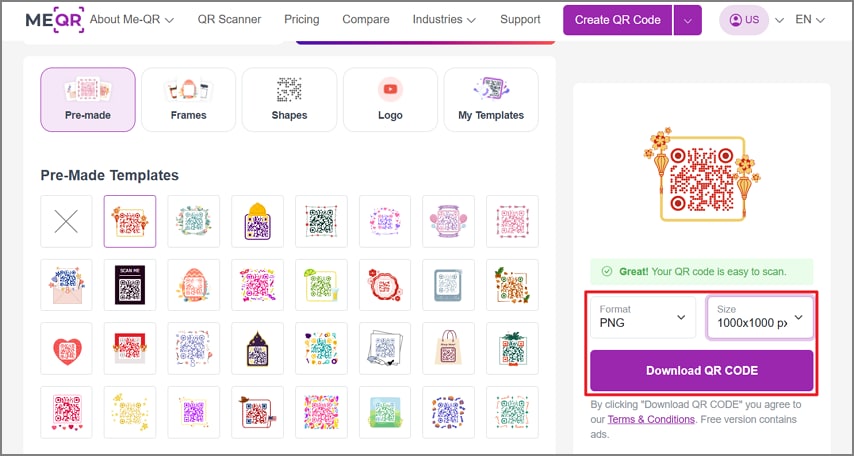Pick the dark QR with red dotted border
854x456 pixels.
tap(321, 221)
